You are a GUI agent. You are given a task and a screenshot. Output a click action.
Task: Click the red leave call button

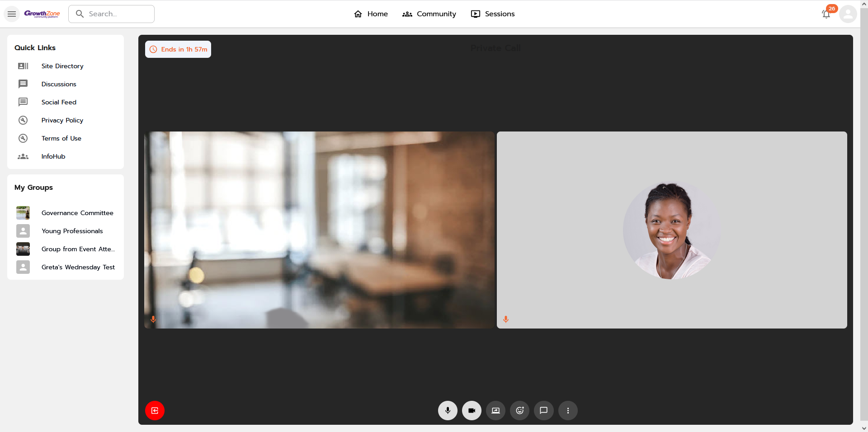(155, 411)
